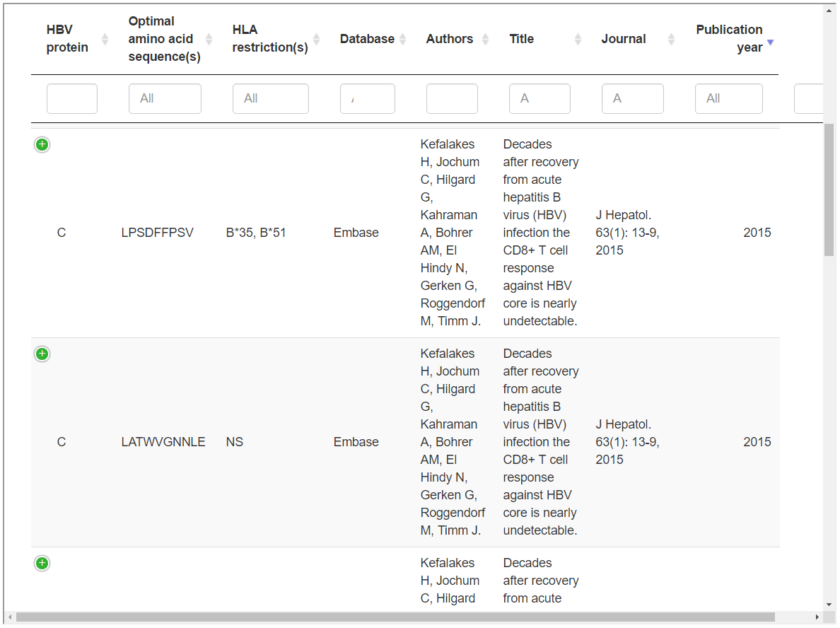Image resolution: width=840 pixels, height=628 pixels.
Task: Expand the third row's details
Action: point(42,563)
